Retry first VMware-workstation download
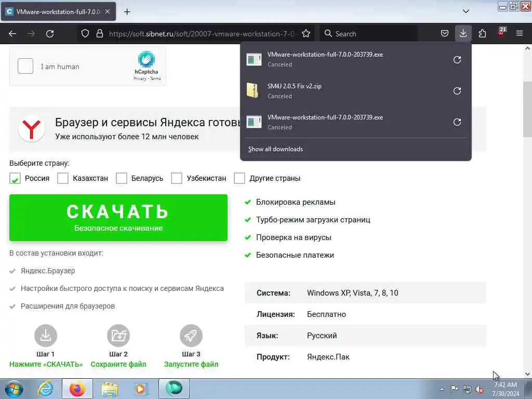 click(457, 60)
